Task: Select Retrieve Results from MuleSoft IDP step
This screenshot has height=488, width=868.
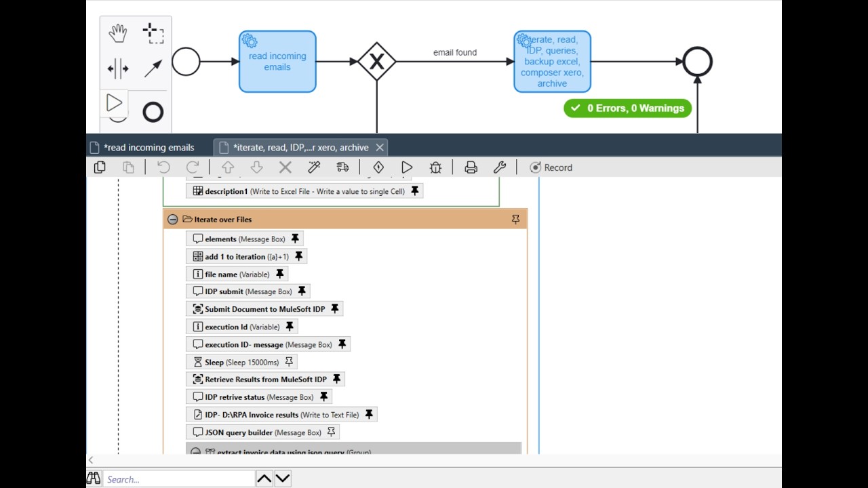Action: [266, 380]
